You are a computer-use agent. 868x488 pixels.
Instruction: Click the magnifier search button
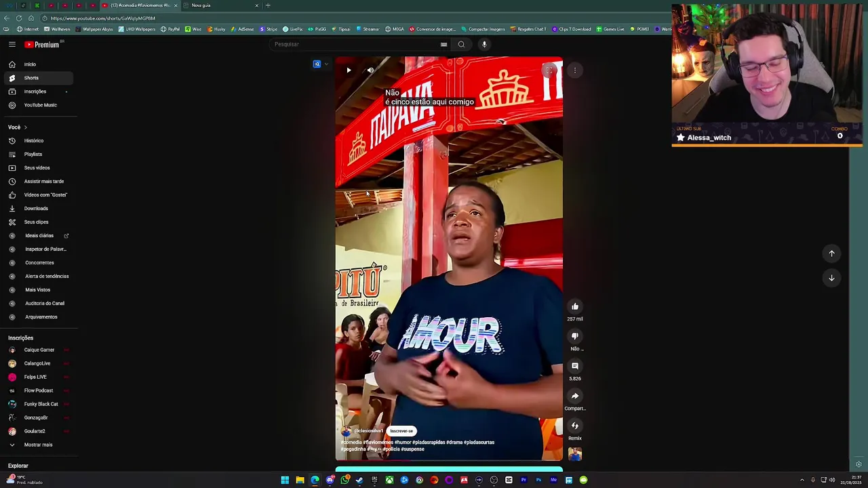[461, 45]
